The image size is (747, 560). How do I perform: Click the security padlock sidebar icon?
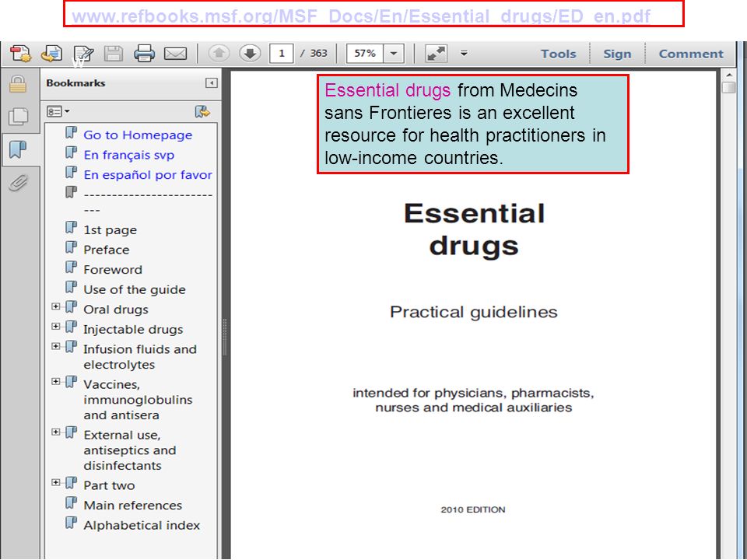pyautogui.click(x=18, y=84)
